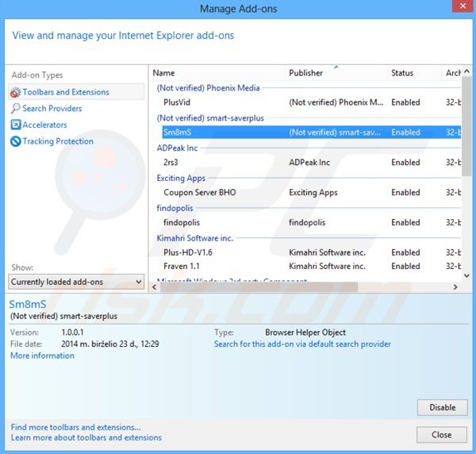Image resolution: width=476 pixels, height=454 pixels.
Task: Open Find more toolbars and extensions link
Action: [x=75, y=427]
